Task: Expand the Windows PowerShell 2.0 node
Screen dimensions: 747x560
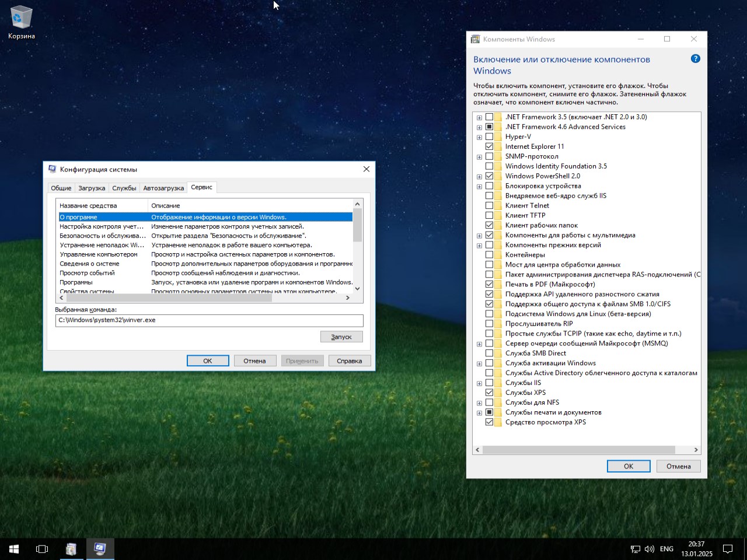Action: [x=479, y=176]
